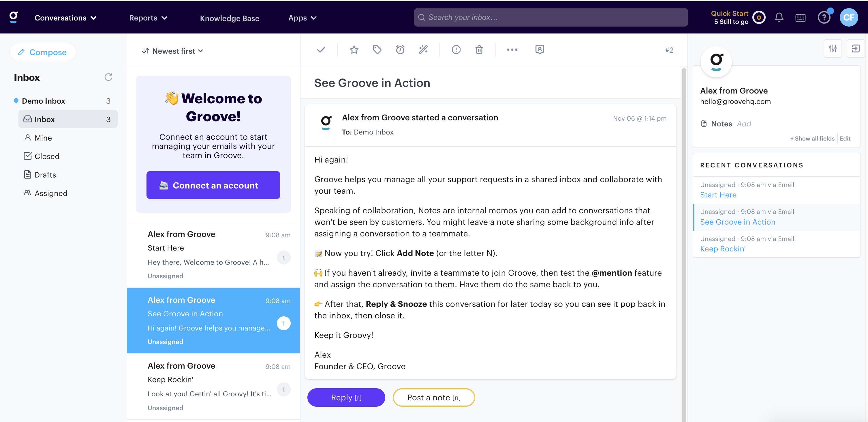
Task: Delete the conversation with the trash icon
Action: click(x=479, y=50)
